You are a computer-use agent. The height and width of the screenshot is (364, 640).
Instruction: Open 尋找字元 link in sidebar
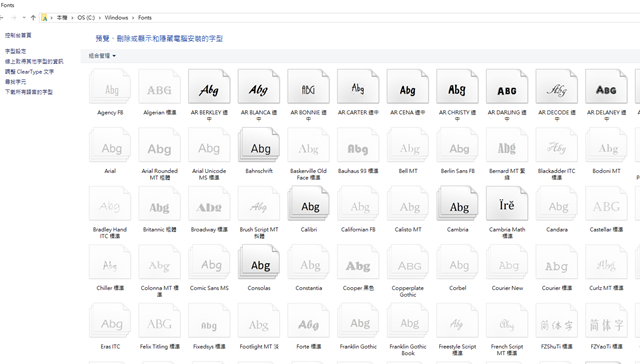16,82
